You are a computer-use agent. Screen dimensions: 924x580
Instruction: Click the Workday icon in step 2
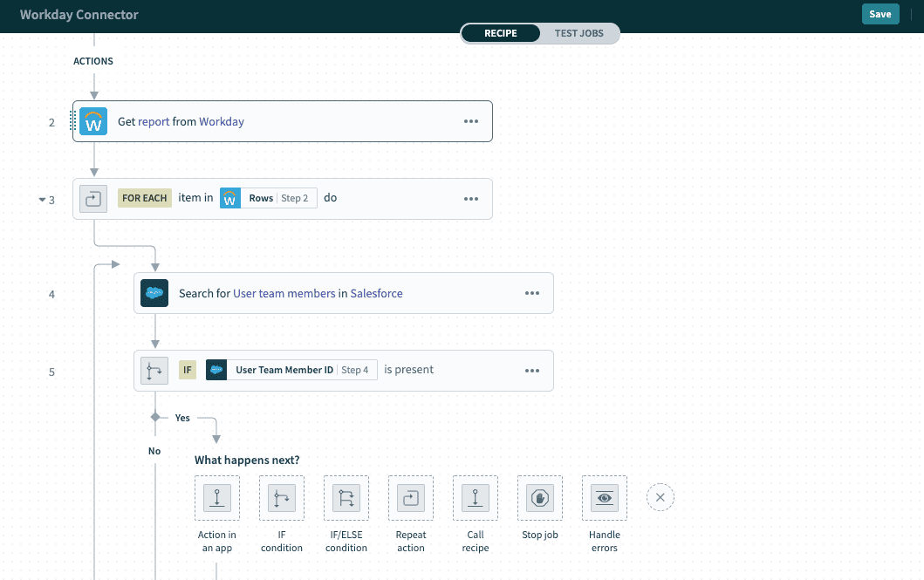coord(93,121)
